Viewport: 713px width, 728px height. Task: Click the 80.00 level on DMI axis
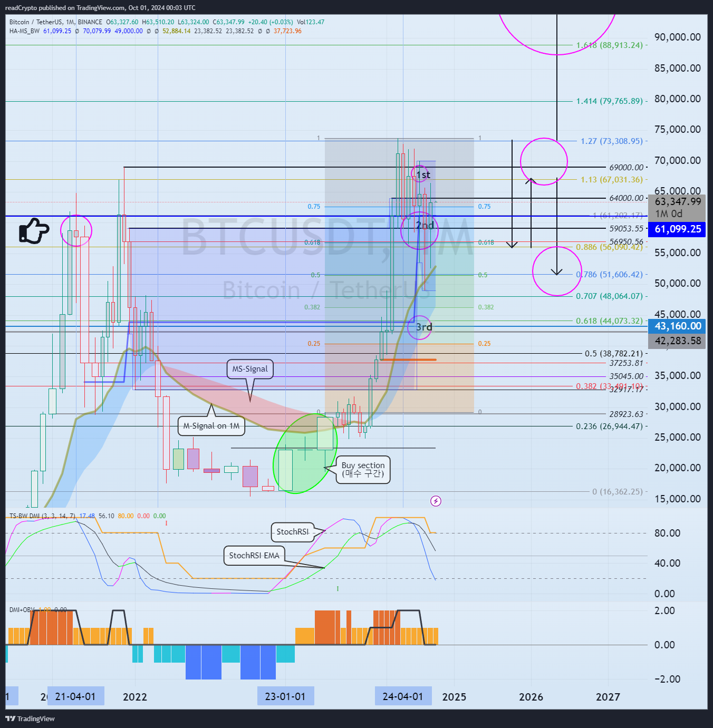click(x=667, y=533)
